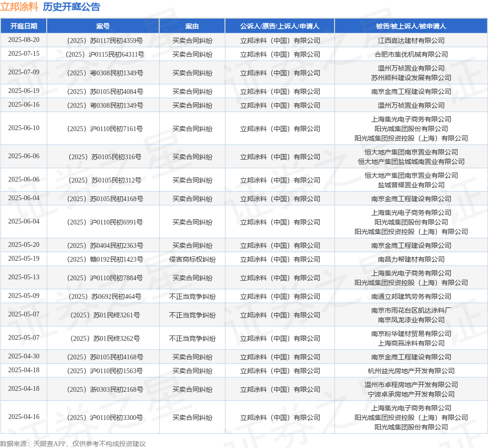The image size is (488, 448).
Task: Click date cell 2025-05-13
Action: coord(24,277)
